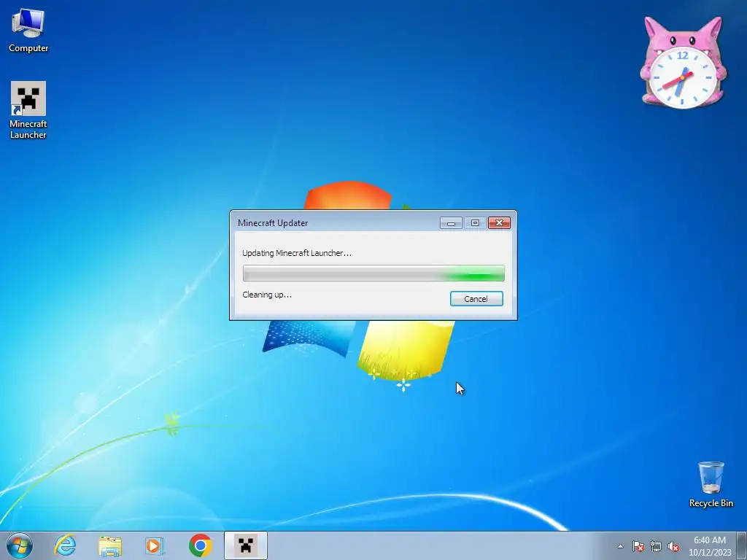Launch Google Chrome from the taskbar

(200, 545)
